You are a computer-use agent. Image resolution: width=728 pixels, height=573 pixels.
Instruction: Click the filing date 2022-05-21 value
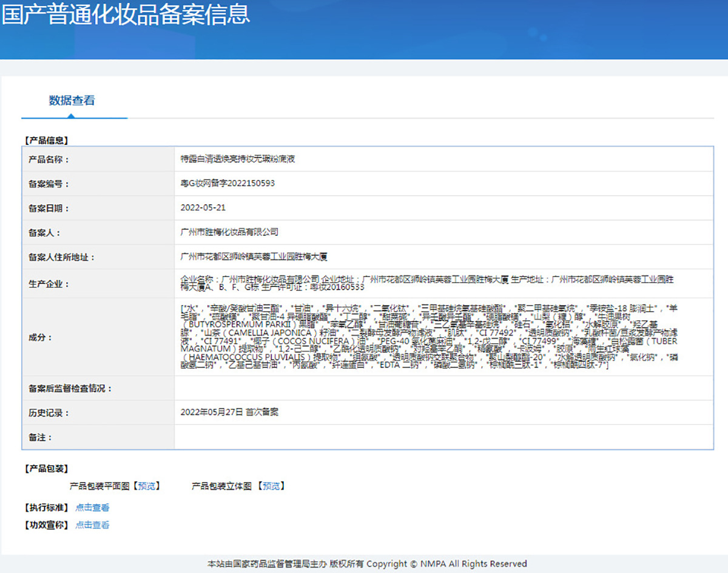click(x=203, y=207)
